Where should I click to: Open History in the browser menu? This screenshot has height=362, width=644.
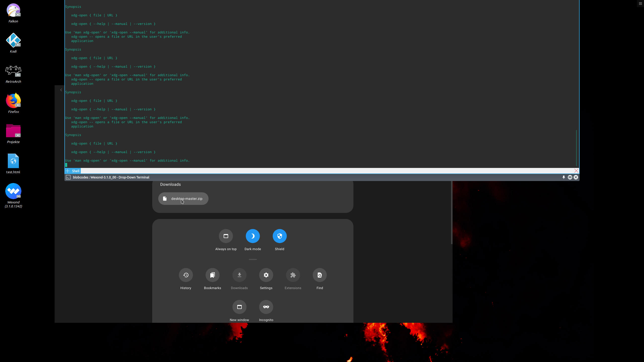tap(186, 275)
